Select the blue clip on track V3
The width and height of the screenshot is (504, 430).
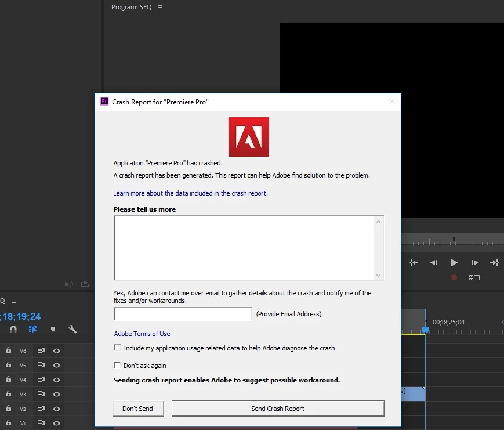coord(413,394)
